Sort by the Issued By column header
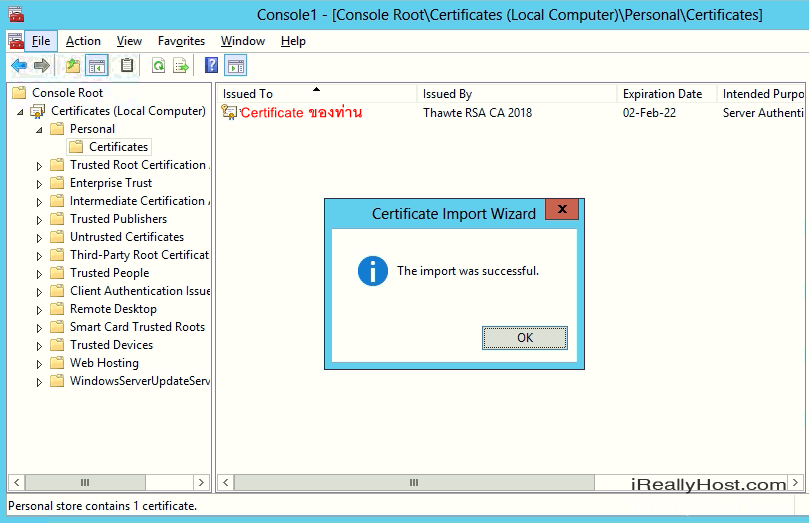The width and height of the screenshot is (809, 523). coord(516,93)
